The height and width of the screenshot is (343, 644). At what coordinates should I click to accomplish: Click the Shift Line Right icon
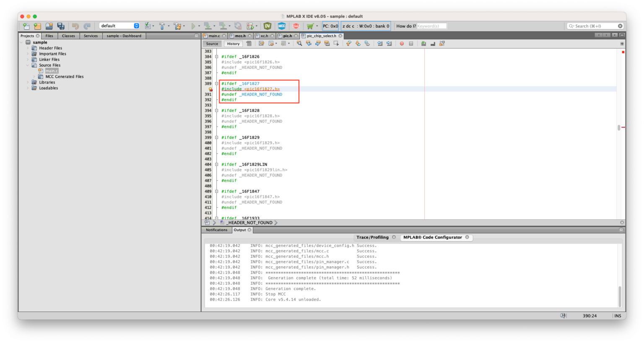tap(389, 44)
